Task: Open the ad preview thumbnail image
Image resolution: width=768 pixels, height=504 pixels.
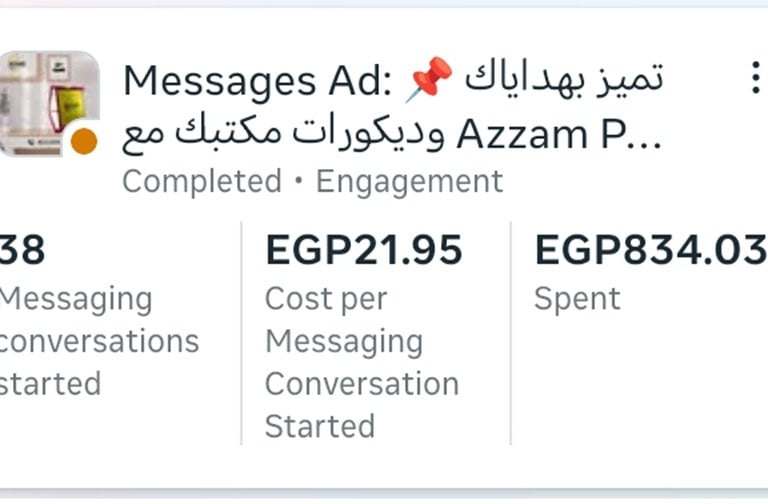Action: click(x=48, y=103)
